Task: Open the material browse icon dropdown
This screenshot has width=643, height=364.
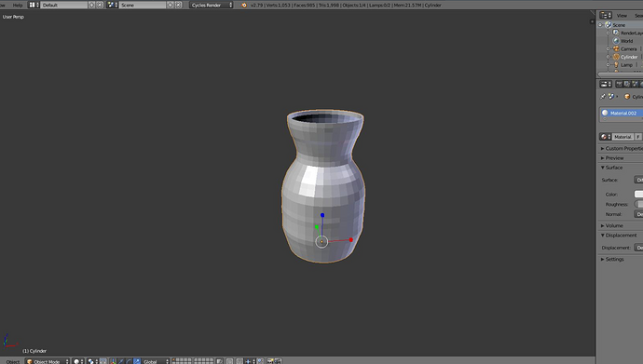Action: pos(606,137)
